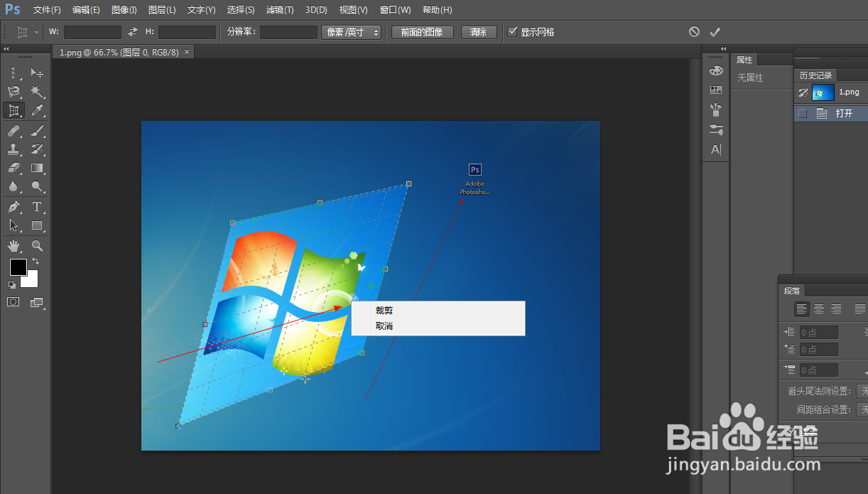The image size is (868, 494).
Task: Reset default foreground and background colors
Action: click(x=11, y=284)
